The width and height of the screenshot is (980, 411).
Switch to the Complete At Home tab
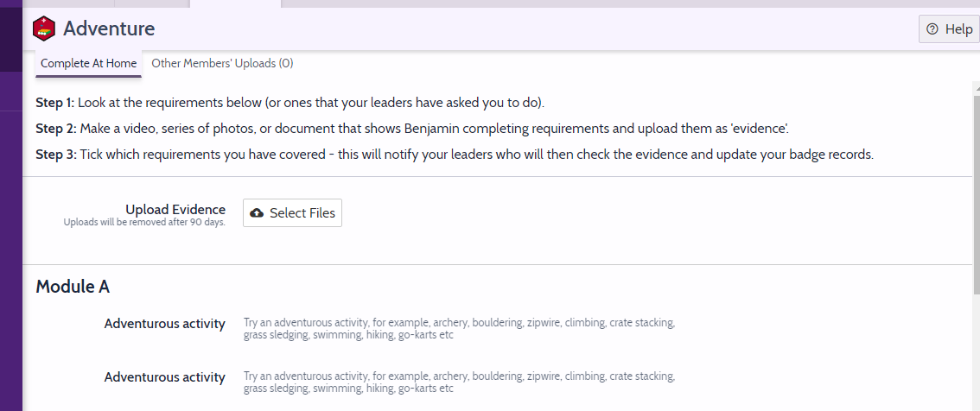pyautogui.click(x=88, y=63)
